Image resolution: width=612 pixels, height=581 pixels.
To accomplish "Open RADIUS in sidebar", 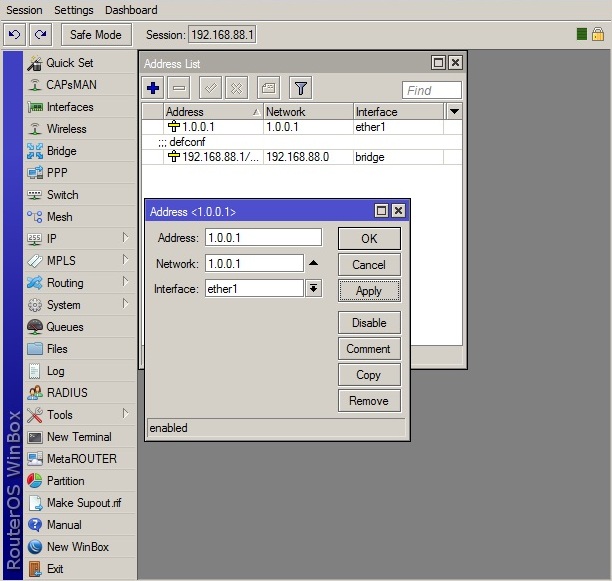I will tap(80, 393).
